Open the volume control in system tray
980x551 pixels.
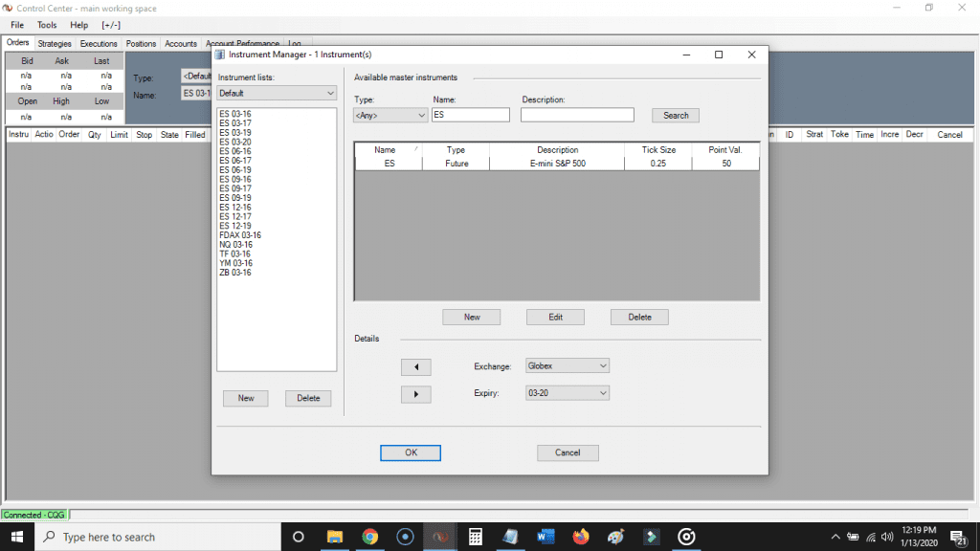[x=887, y=537]
